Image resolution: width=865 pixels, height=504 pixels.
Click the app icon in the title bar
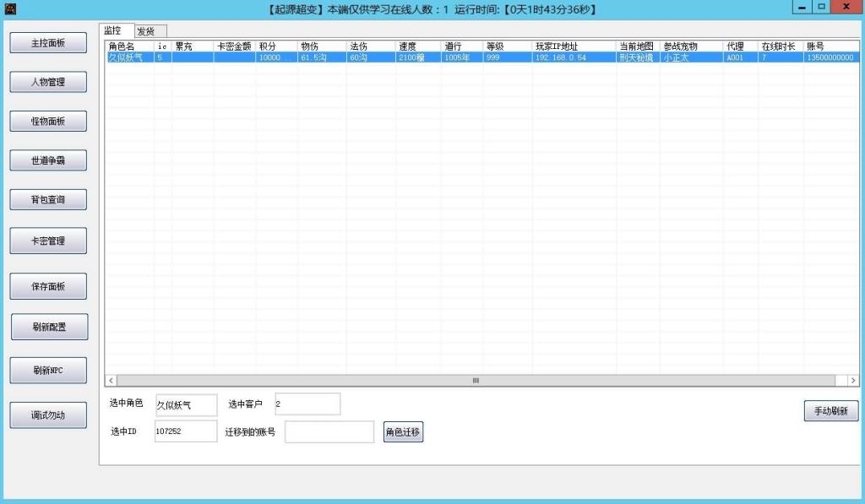11,9
